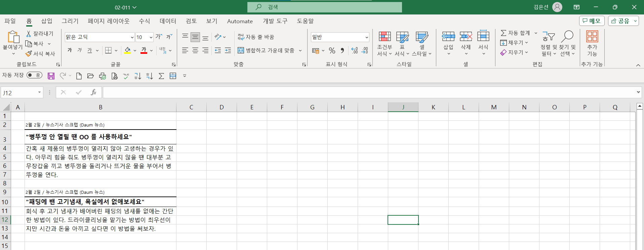The width and height of the screenshot is (644, 250).
Task: Open Sort & Filter (정렬 및 필터)
Action: click(549, 44)
